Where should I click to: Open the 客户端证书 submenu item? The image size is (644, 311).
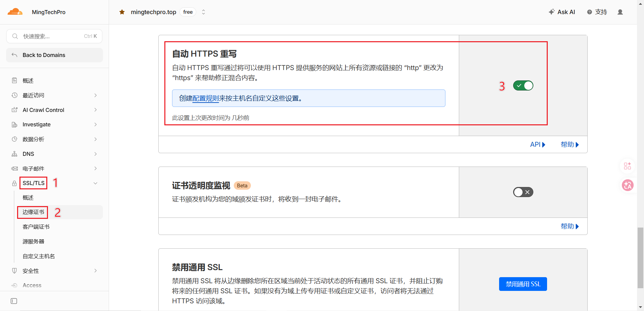36,227
